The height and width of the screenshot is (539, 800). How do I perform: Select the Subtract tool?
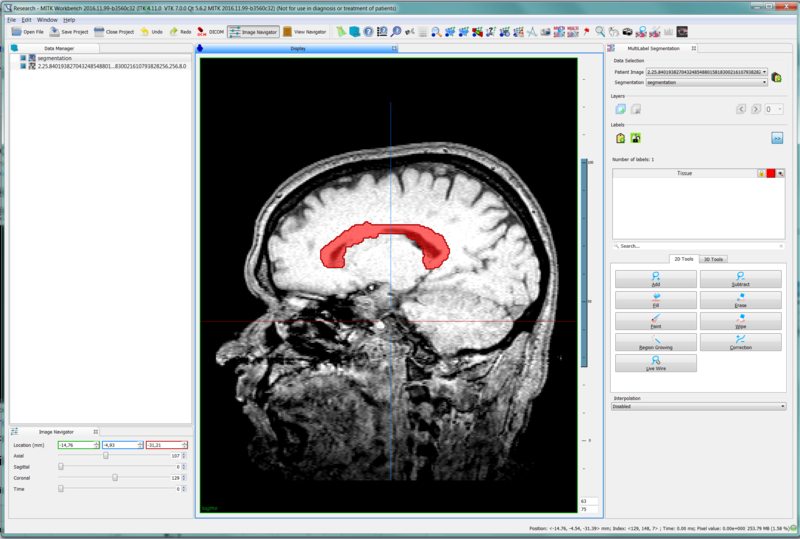click(741, 278)
